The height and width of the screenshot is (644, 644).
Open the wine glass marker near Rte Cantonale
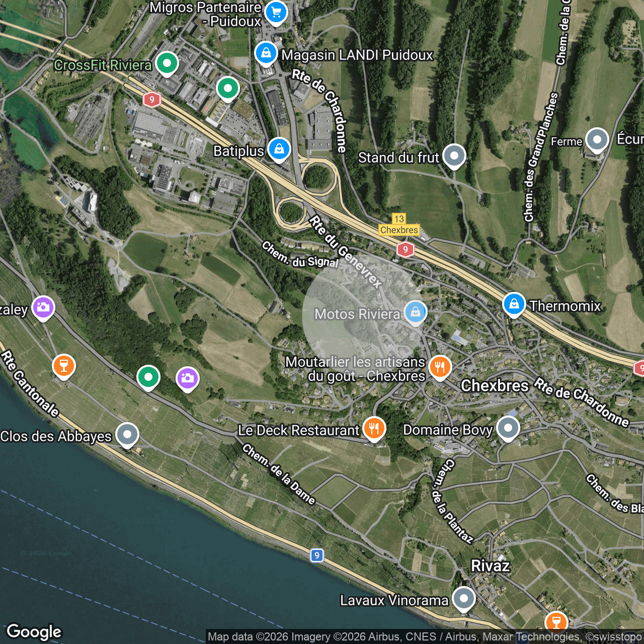[64, 366]
